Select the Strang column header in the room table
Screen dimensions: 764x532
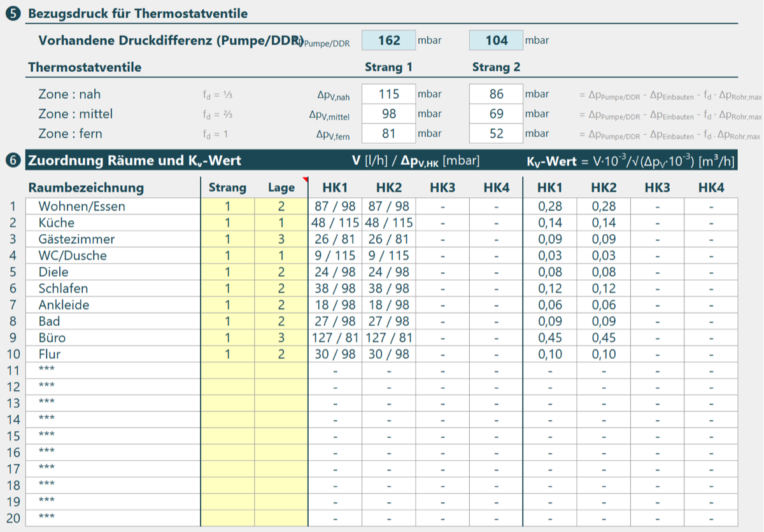point(228,188)
